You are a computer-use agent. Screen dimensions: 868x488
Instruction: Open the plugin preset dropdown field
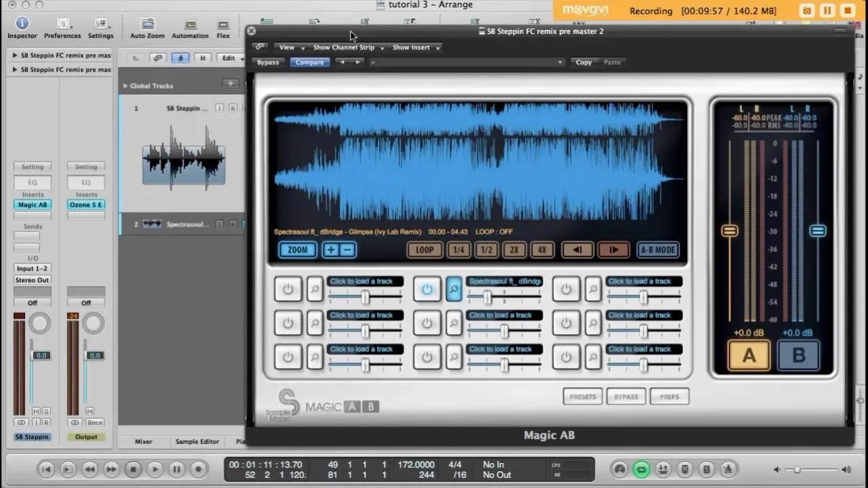pos(467,62)
